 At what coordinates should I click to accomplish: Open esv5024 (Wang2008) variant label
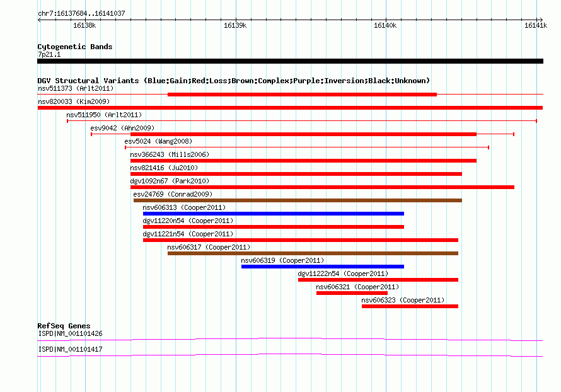(158, 141)
